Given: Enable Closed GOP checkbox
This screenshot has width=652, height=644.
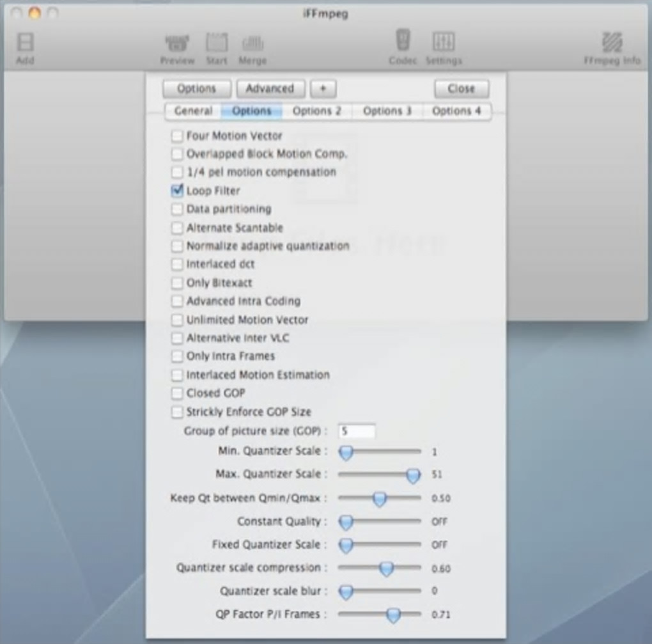Looking at the screenshot, I should coord(177,393).
